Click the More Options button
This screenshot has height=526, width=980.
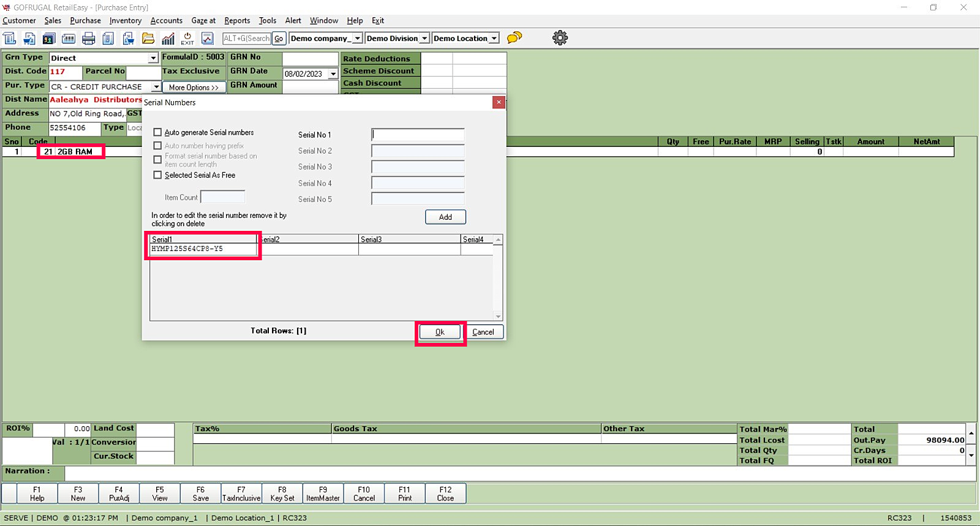[x=194, y=88]
